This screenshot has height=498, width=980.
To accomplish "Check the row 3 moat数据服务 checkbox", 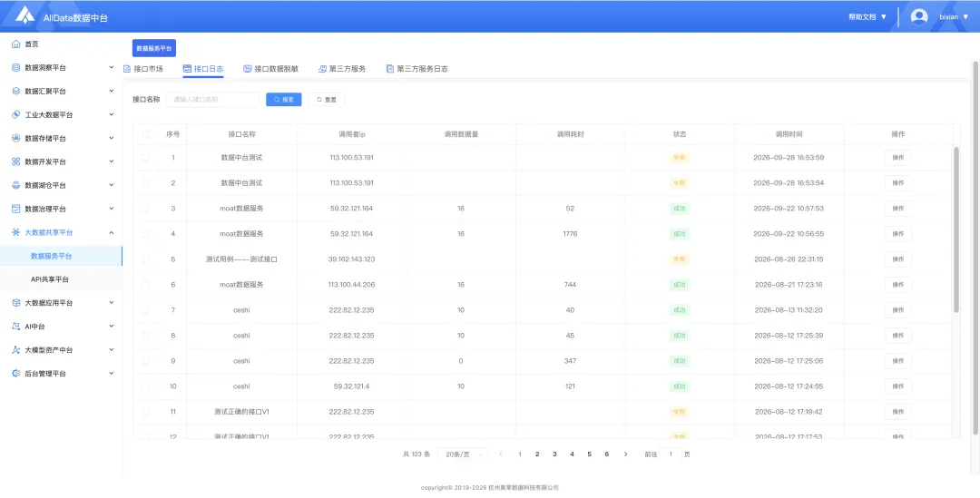I will 145,209.
